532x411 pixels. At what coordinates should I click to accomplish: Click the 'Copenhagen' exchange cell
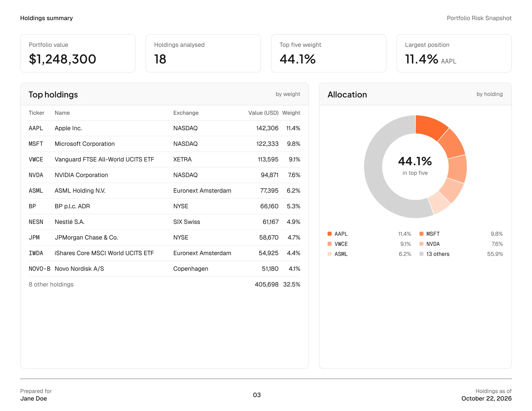pos(191,269)
